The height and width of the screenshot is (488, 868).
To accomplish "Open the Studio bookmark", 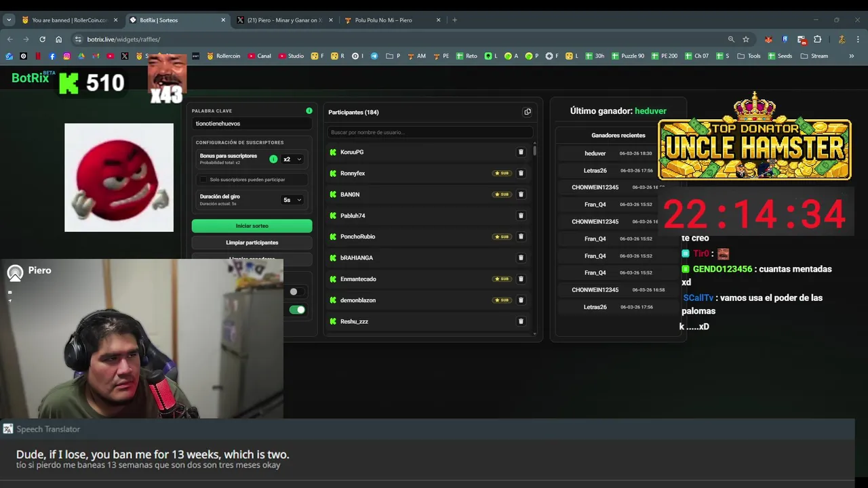I will tap(291, 56).
